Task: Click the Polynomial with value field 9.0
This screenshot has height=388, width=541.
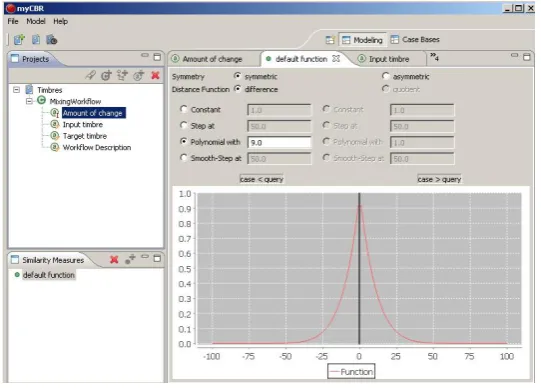Action: (x=279, y=142)
